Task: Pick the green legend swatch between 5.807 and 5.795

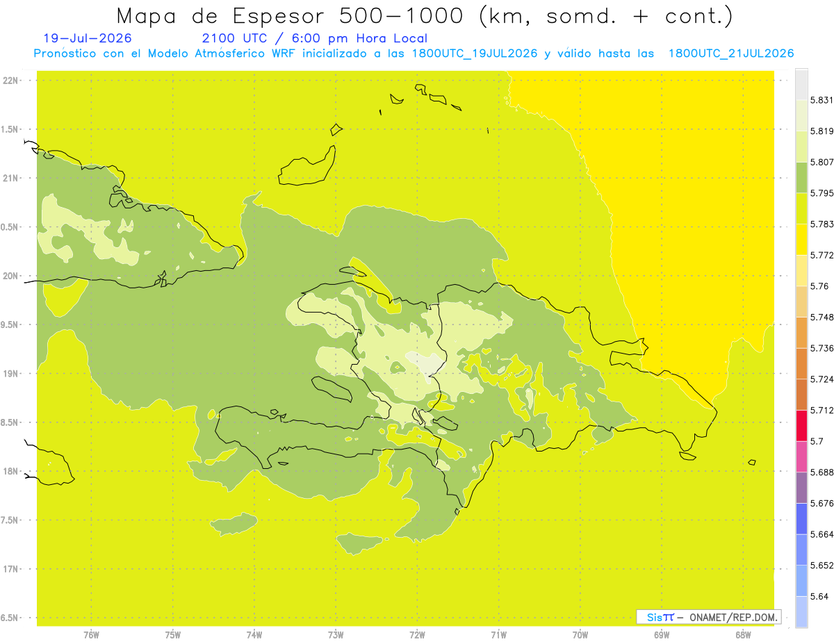Action: click(x=801, y=177)
